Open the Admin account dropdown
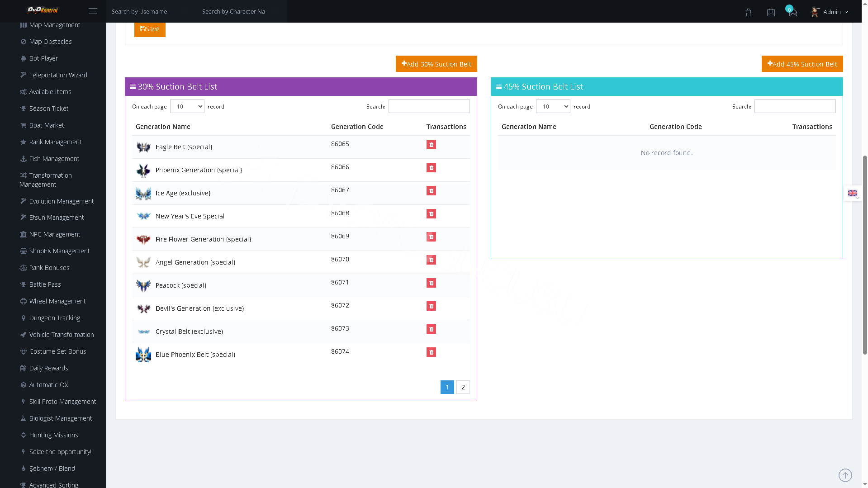Screen dimensions: 868x488 pyautogui.click(x=830, y=12)
